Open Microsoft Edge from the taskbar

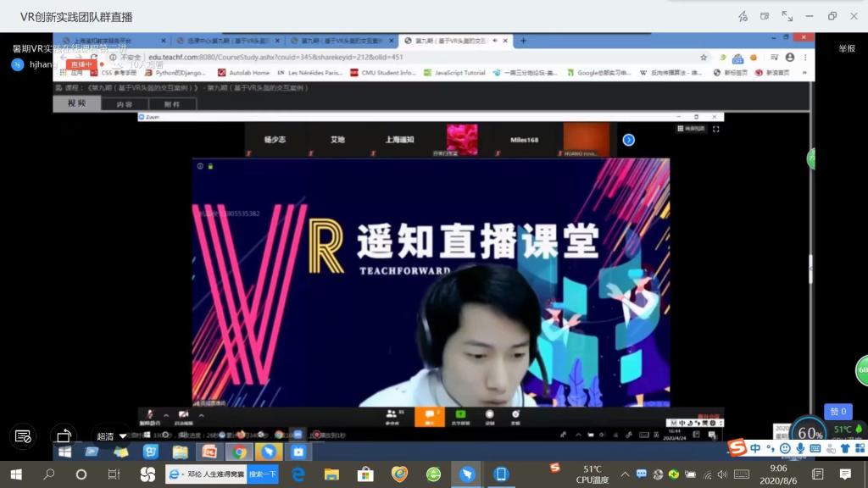click(x=298, y=474)
